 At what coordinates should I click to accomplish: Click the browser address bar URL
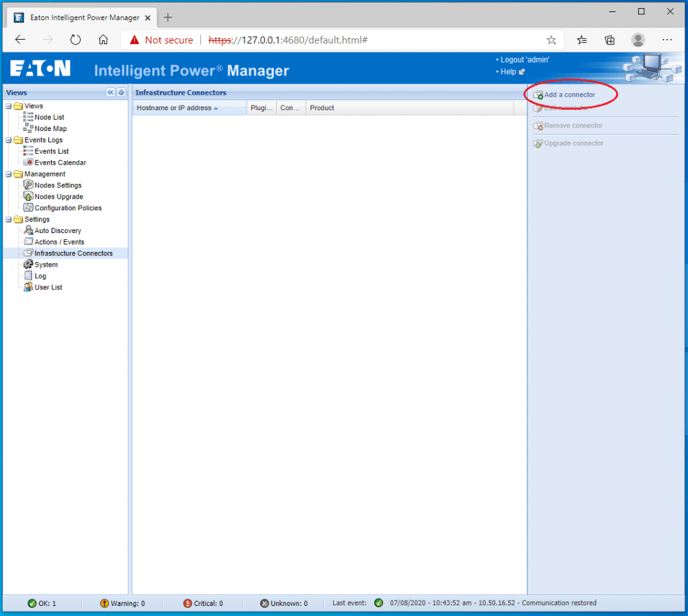(288, 40)
